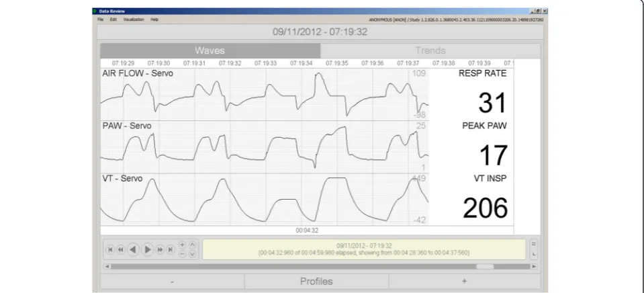Click the 09/11/2012 - 07:19:32 header
Image resolution: width=644 pixels, height=293 pixels.
click(x=320, y=32)
